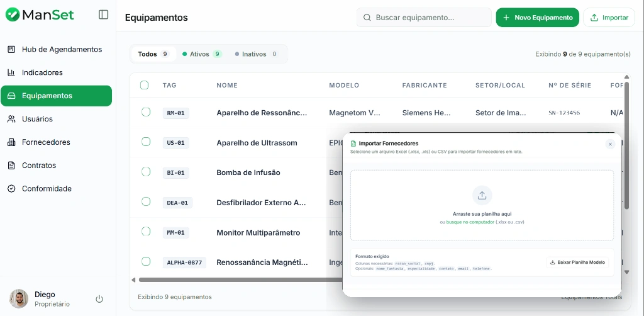Switch to the Todos tab
644x316 pixels.
[x=153, y=54]
